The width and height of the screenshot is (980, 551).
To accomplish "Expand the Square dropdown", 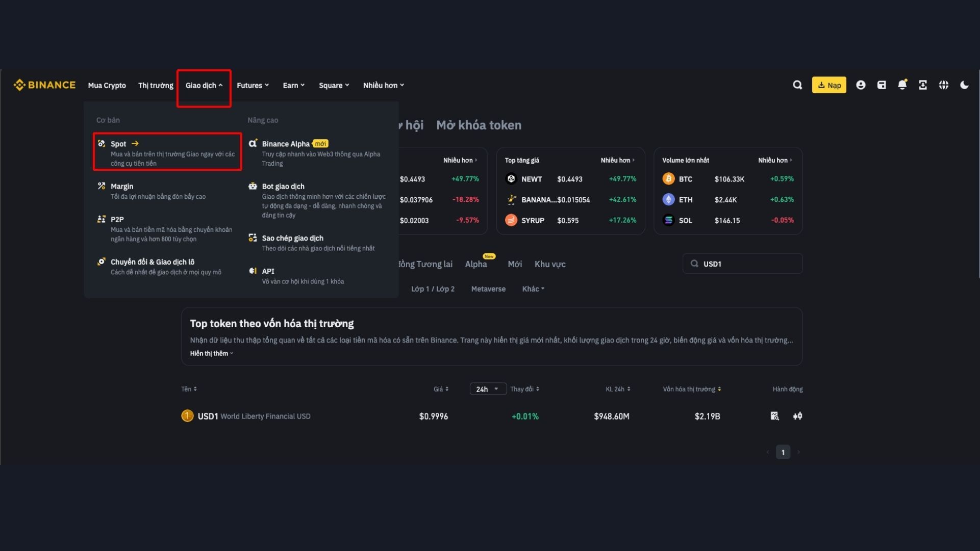I will 334,85.
